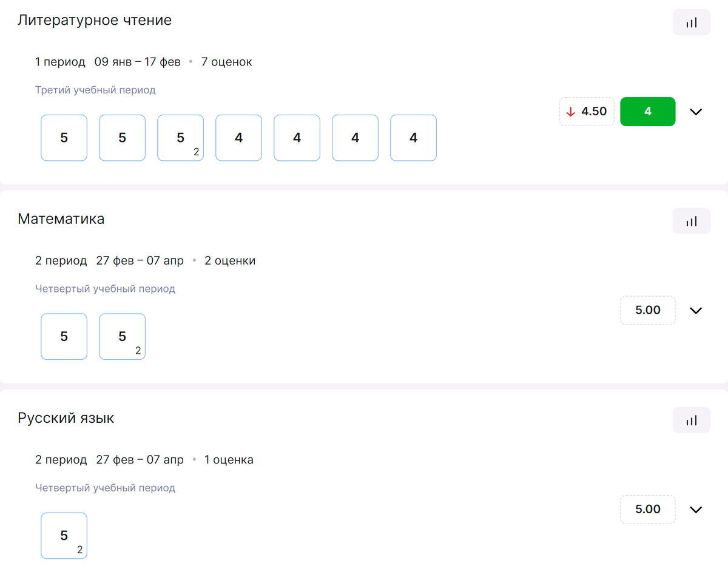The image size is (728, 580).
Task: Open statistics chart icon for Русский язык
Action: (691, 420)
